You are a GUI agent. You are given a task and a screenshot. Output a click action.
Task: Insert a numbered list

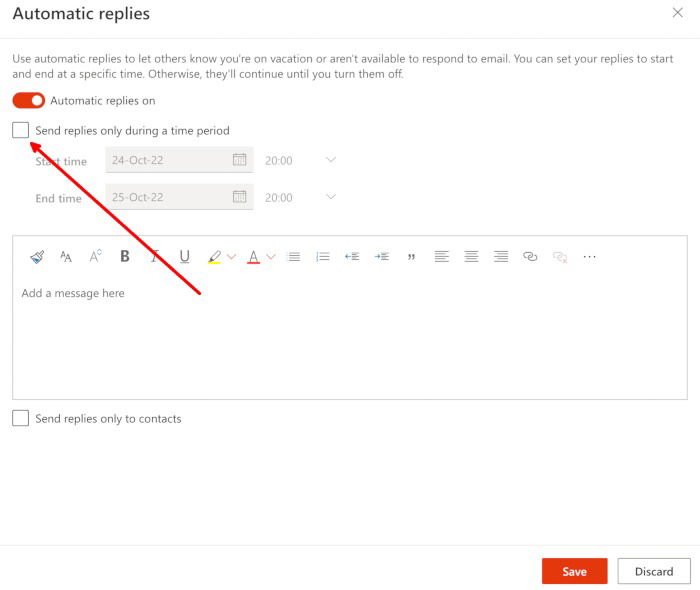click(323, 257)
